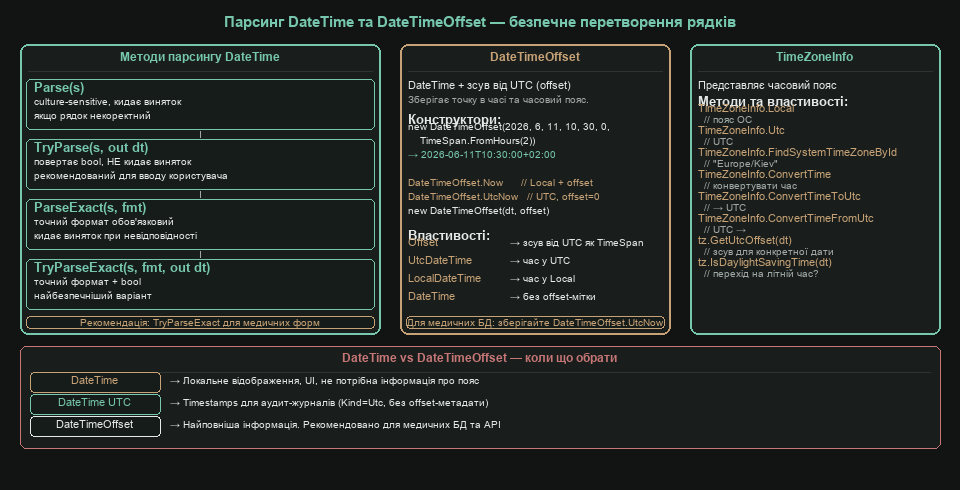Screen dimensions: 960x490
Task: Click the DateTime UTC label box
Action: (96, 404)
